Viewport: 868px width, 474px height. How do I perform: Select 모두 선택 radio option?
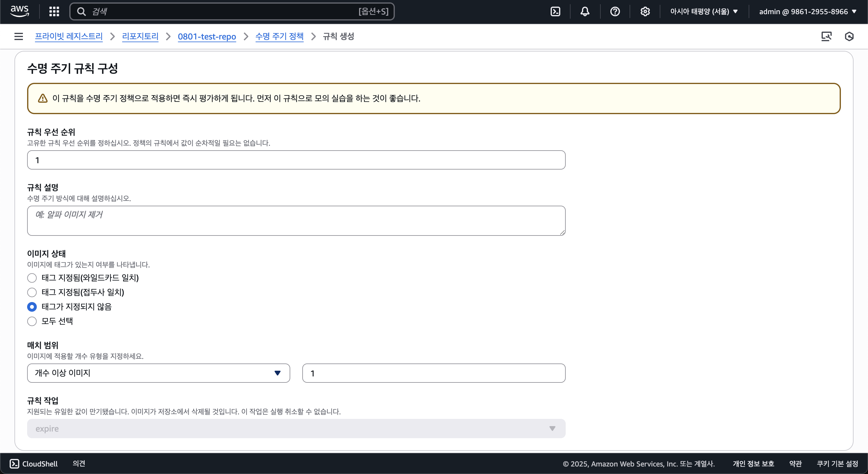point(32,321)
